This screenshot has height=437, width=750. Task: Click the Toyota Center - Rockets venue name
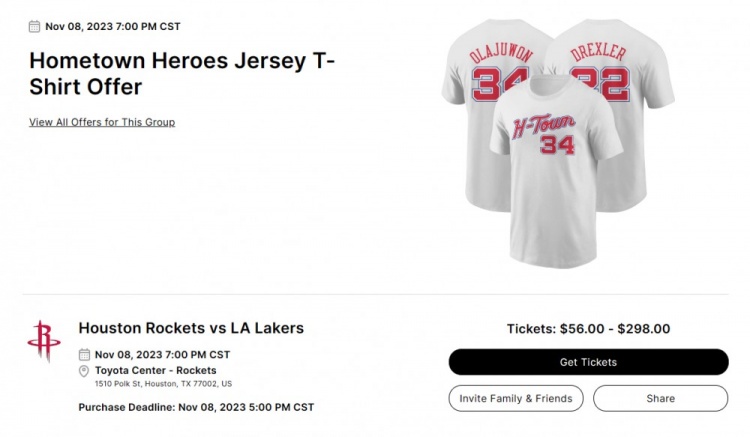(155, 371)
